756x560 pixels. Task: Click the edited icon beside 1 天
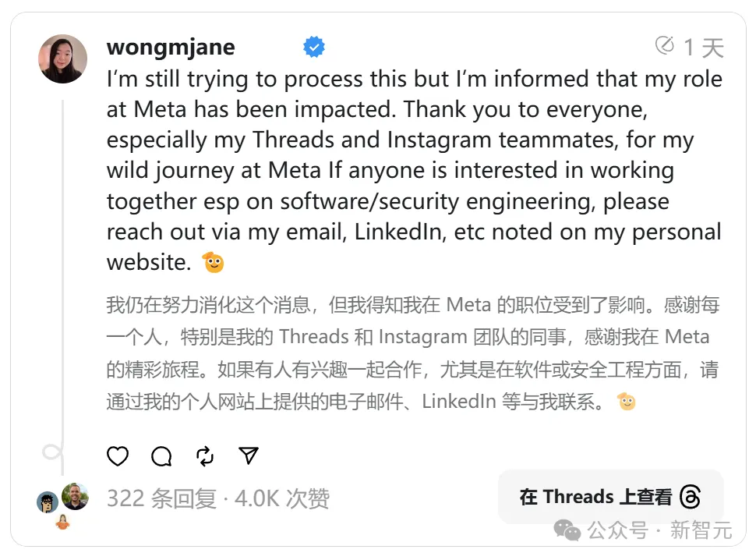coord(665,46)
